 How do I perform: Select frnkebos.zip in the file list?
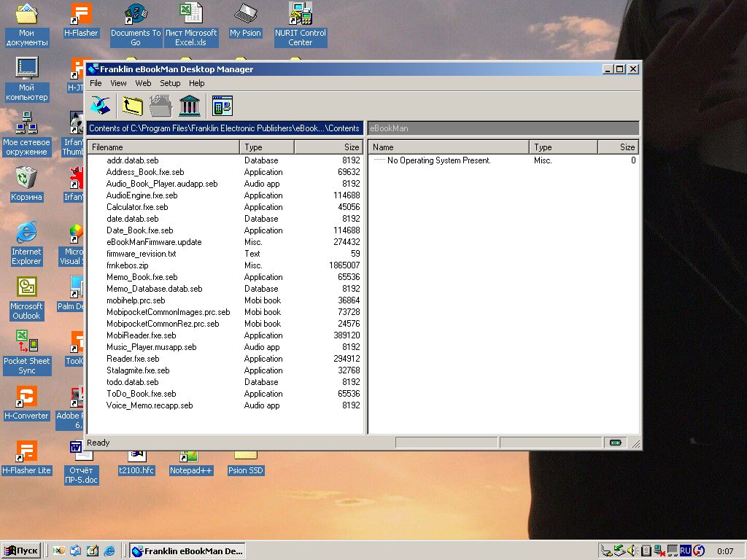point(127,265)
